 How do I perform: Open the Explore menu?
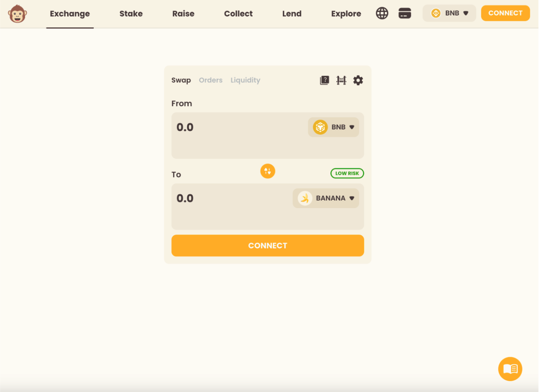coord(346,14)
